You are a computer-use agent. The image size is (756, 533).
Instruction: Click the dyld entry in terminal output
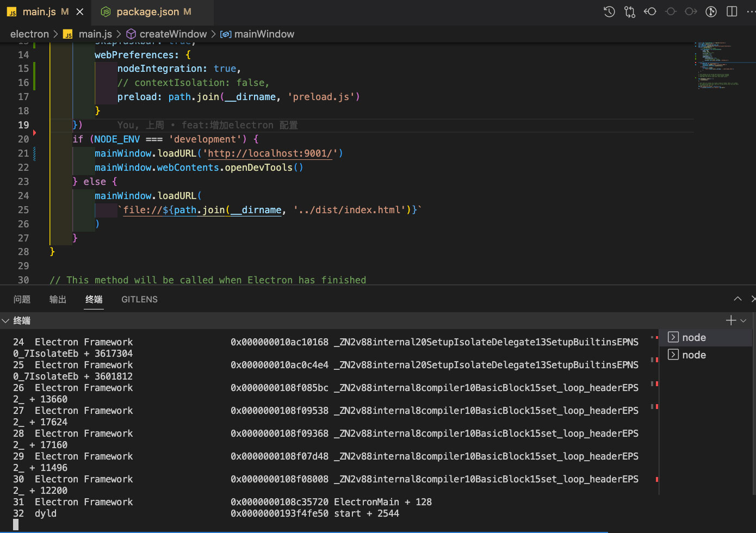point(46,513)
